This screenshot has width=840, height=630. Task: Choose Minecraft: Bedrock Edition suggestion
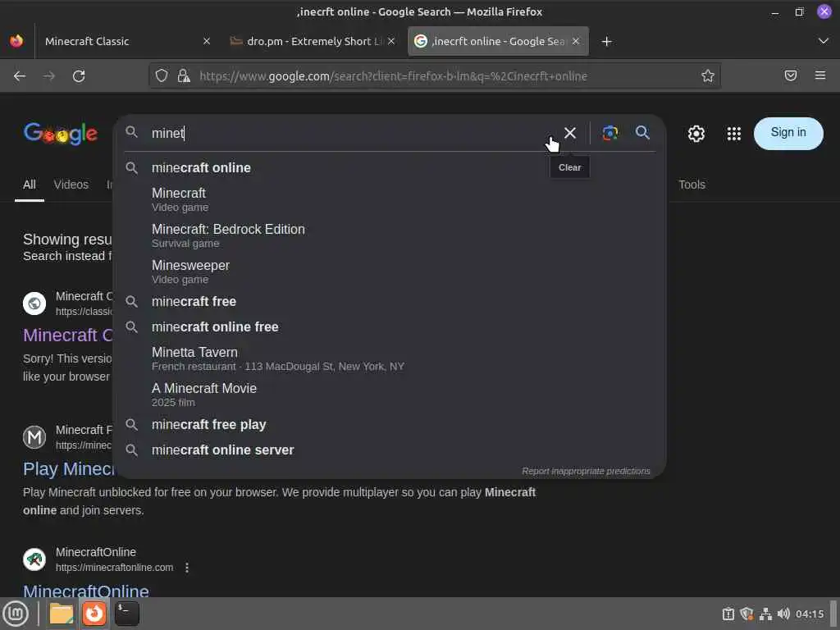point(390,235)
